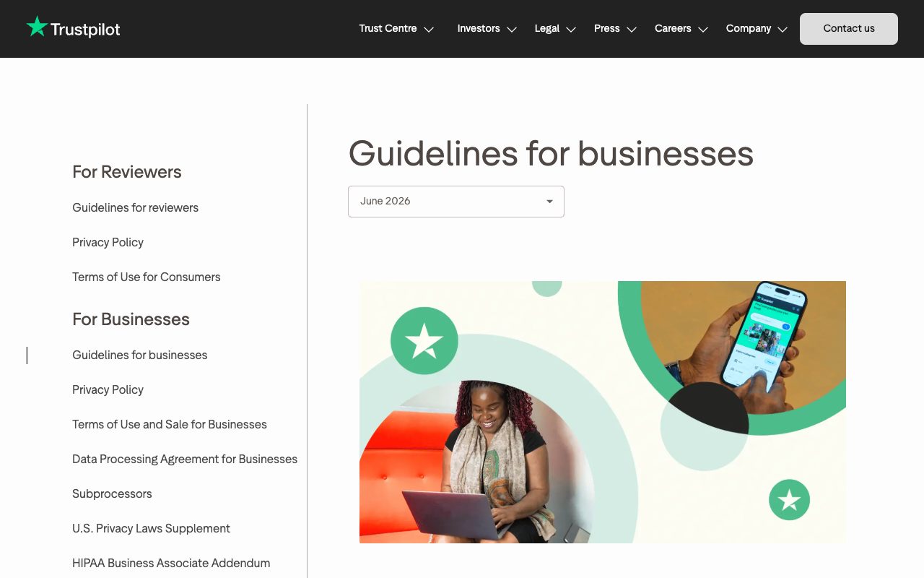Open U.S. Privacy Laws Supplement
Screen dimensions: 924x578
click(x=151, y=529)
